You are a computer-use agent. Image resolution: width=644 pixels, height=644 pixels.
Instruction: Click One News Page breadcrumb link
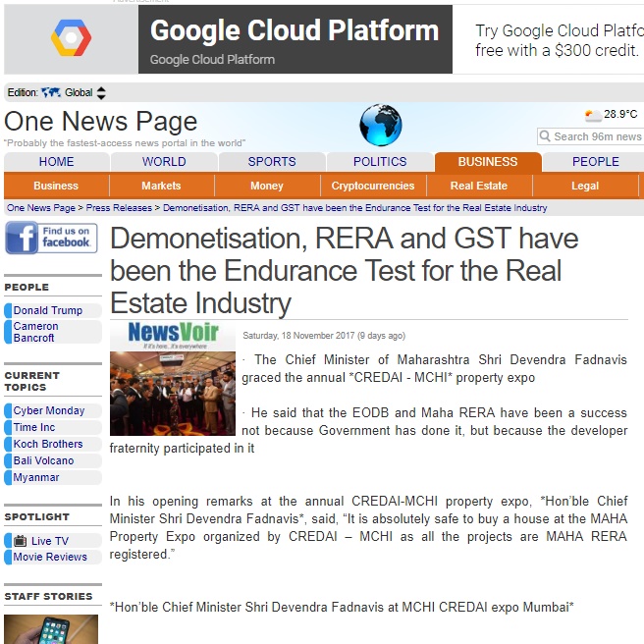tap(41, 208)
